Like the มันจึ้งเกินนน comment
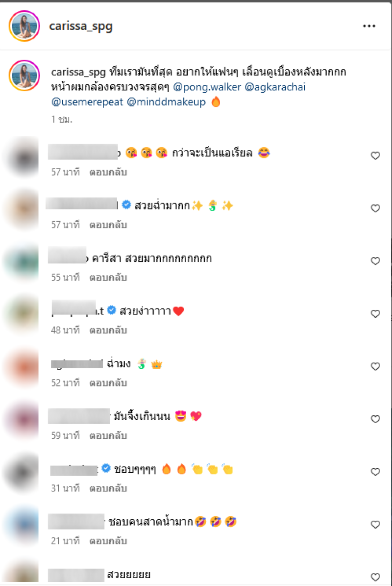This screenshot has width=392, height=586. pyautogui.click(x=375, y=419)
